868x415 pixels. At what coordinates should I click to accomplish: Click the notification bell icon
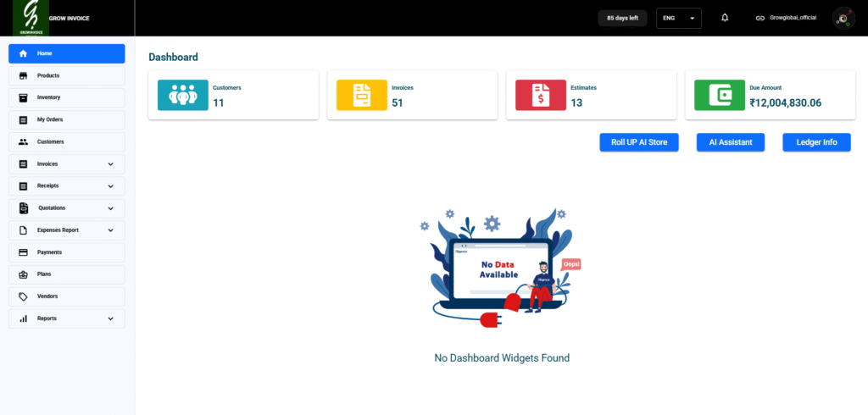click(x=725, y=18)
